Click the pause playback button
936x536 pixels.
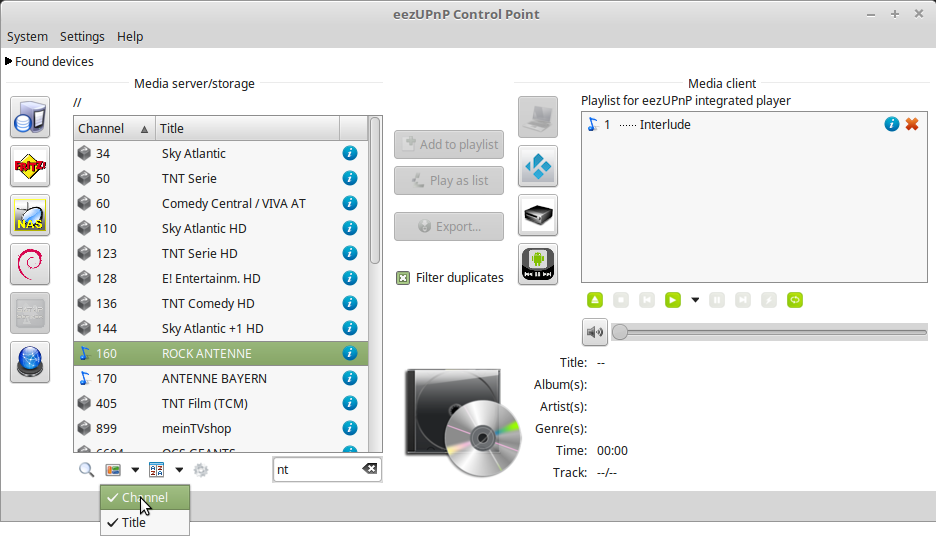pyautogui.click(x=717, y=300)
